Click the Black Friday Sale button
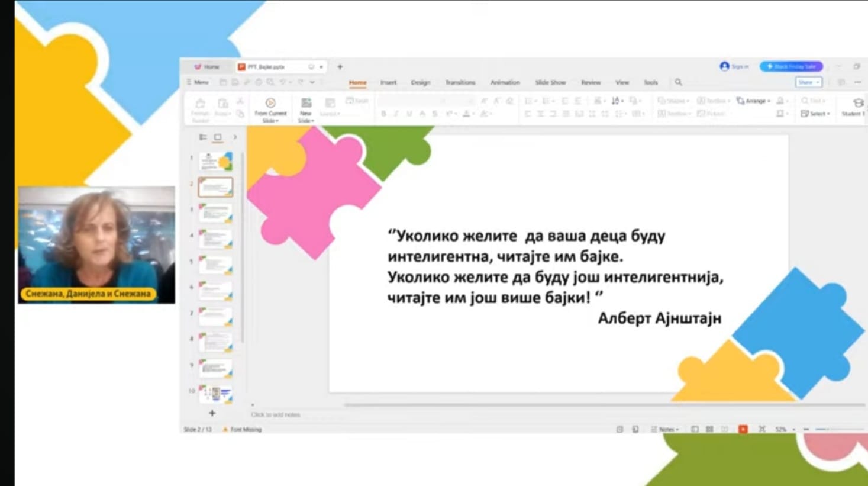 click(791, 66)
